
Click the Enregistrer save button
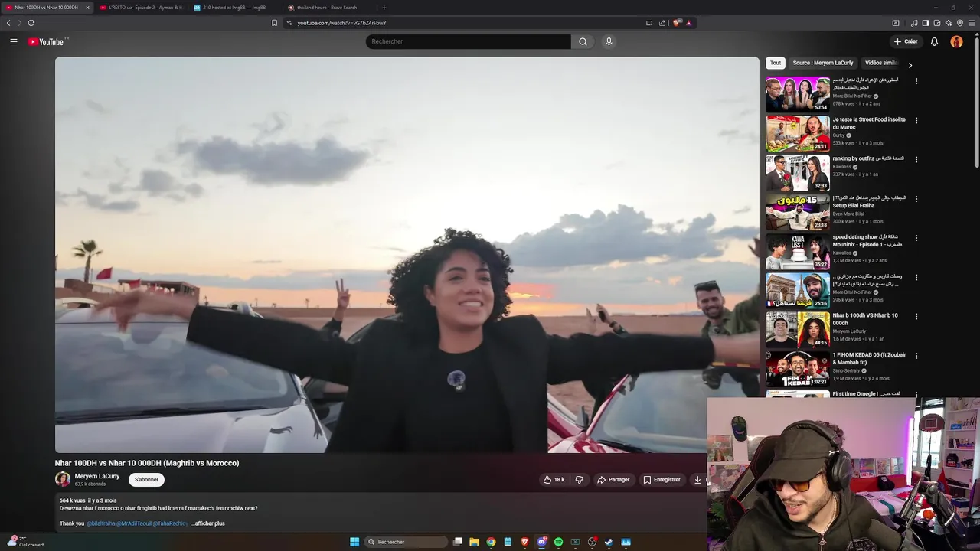click(662, 480)
